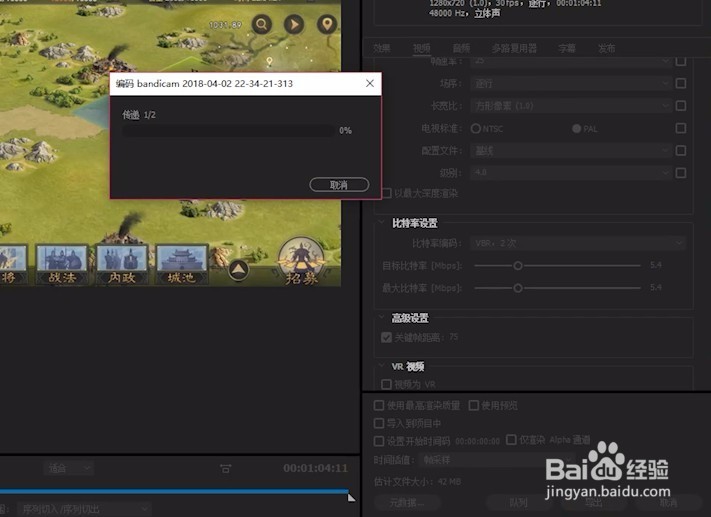
Task: Click the out-point marker on the export timeline
Action: (351, 497)
